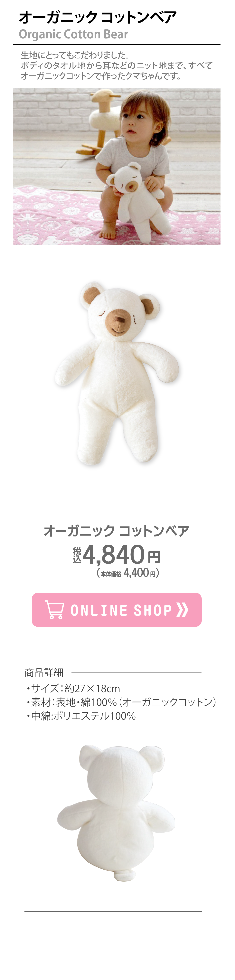The height and width of the screenshot is (980, 235).
Task: Click the back-view bear image
Action: point(117,813)
